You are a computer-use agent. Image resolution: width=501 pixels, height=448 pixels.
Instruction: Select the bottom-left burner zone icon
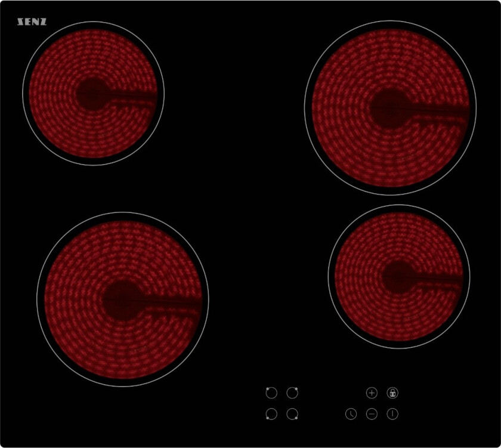pyautogui.click(x=271, y=413)
